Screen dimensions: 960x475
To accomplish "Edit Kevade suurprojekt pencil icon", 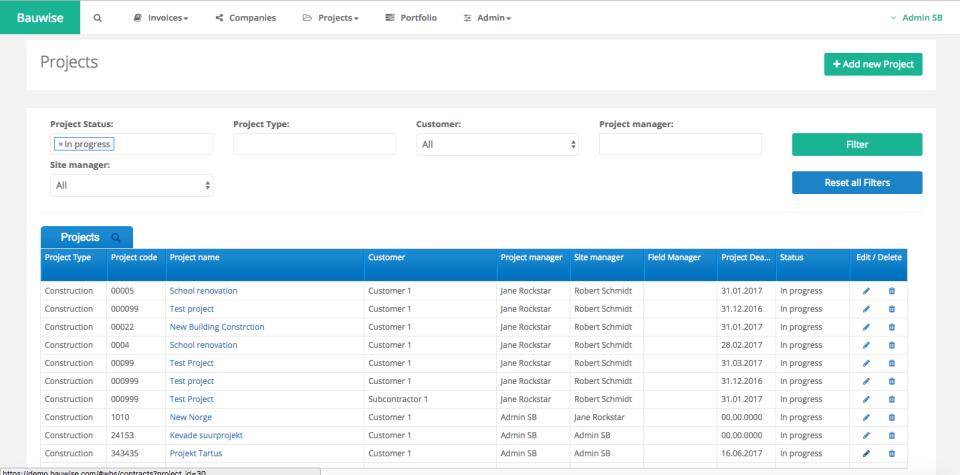I will [866, 435].
